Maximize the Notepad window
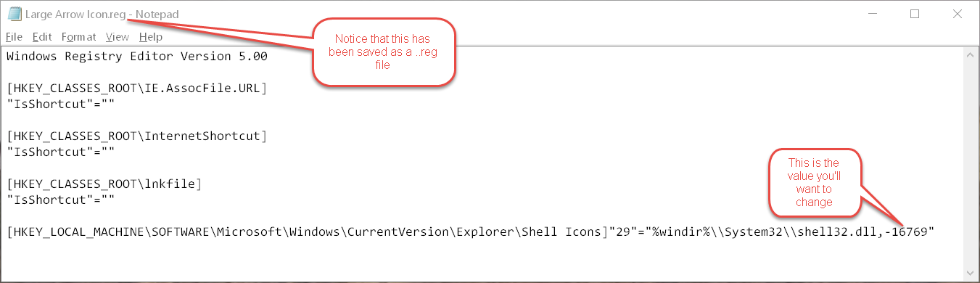The image size is (980, 283). [x=915, y=15]
